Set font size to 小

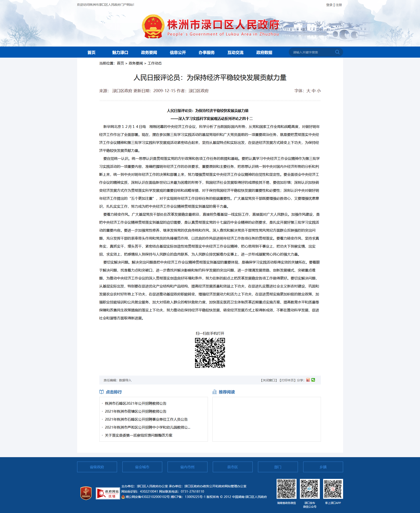(319, 91)
